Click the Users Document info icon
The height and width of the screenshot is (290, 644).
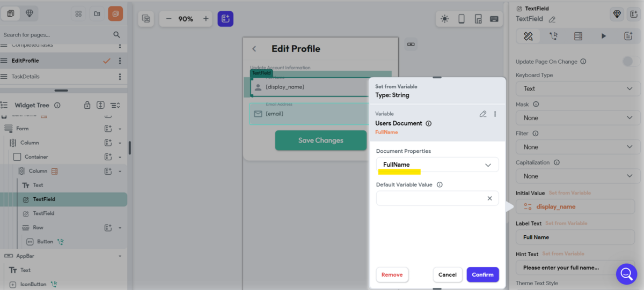tap(428, 123)
